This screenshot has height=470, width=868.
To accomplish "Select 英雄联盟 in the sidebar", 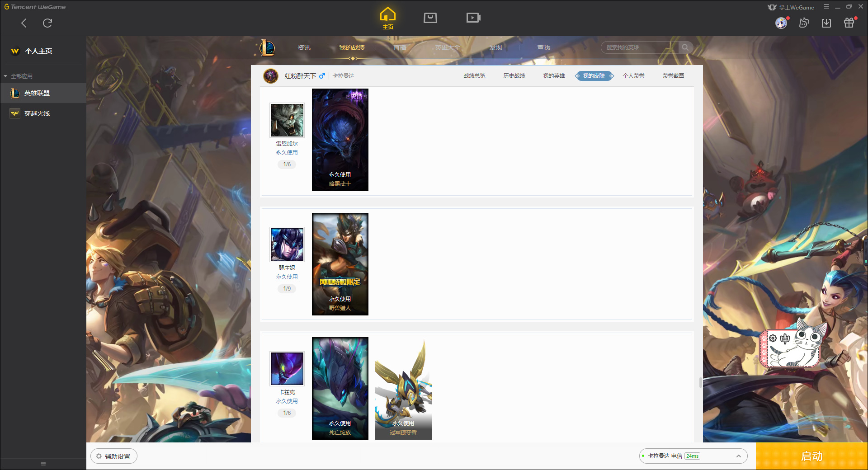I will pos(43,93).
